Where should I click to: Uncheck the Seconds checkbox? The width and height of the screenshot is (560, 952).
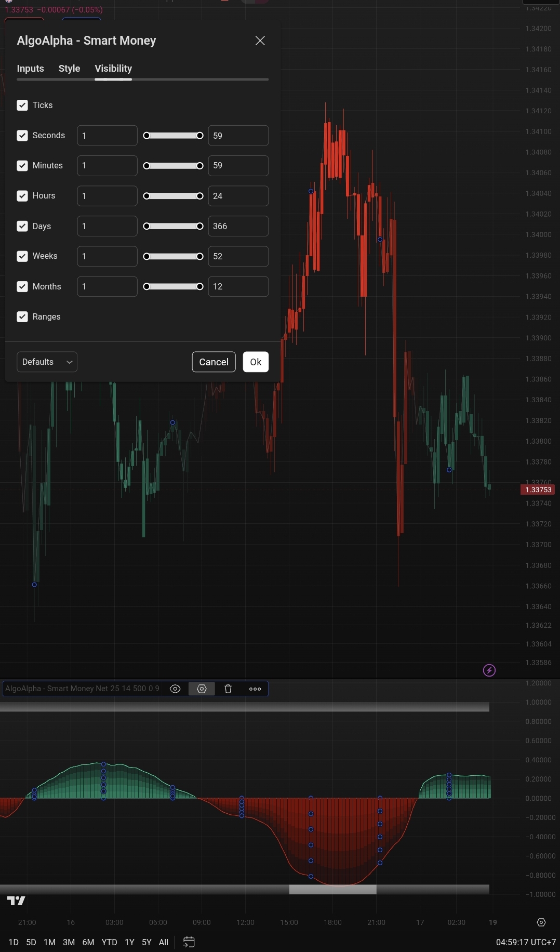22,136
